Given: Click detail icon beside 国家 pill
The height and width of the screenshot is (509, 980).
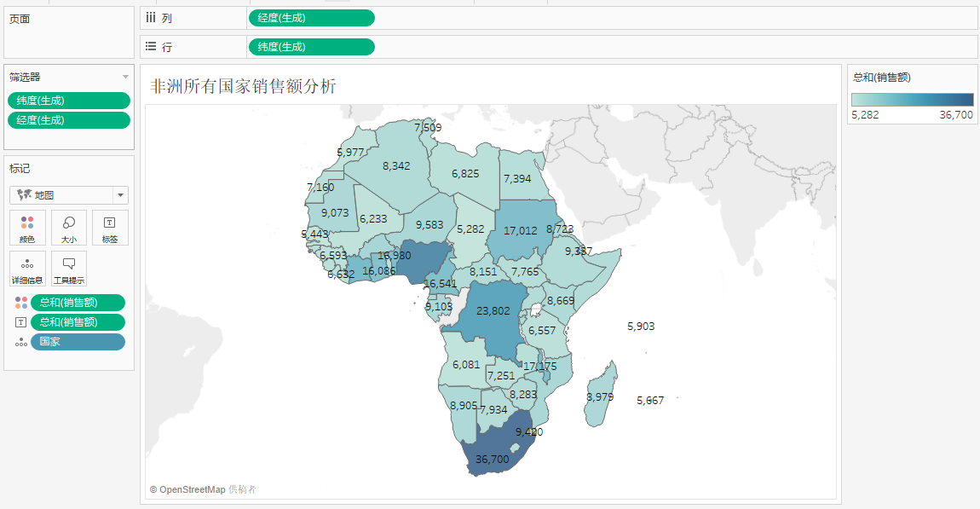Looking at the screenshot, I should click(x=20, y=342).
